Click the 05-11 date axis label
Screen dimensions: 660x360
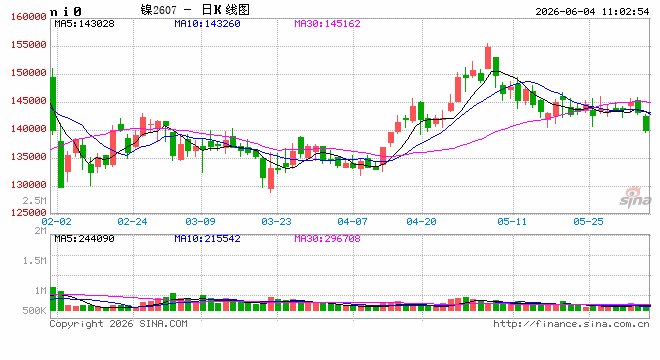512,221
